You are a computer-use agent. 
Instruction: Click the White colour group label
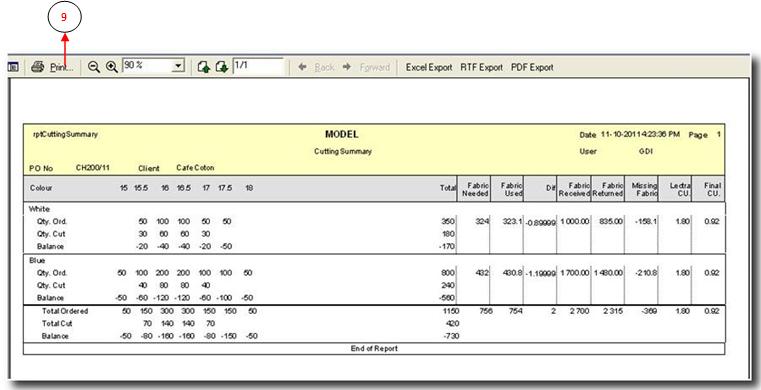(x=39, y=209)
